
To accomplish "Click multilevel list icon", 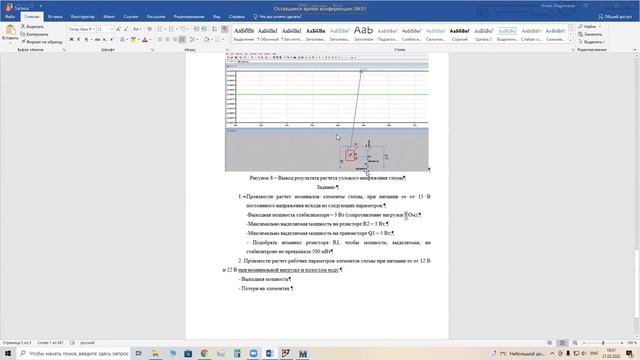I will point(183,29).
